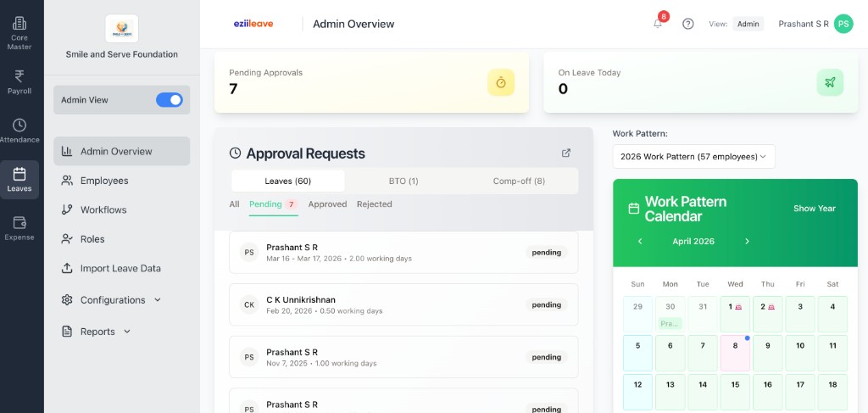Image resolution: width=868 pixels, height=413 pixels.
Task: Click the On Leave Today plane icon
Action: pyautogui.click(x=830, y=82)
